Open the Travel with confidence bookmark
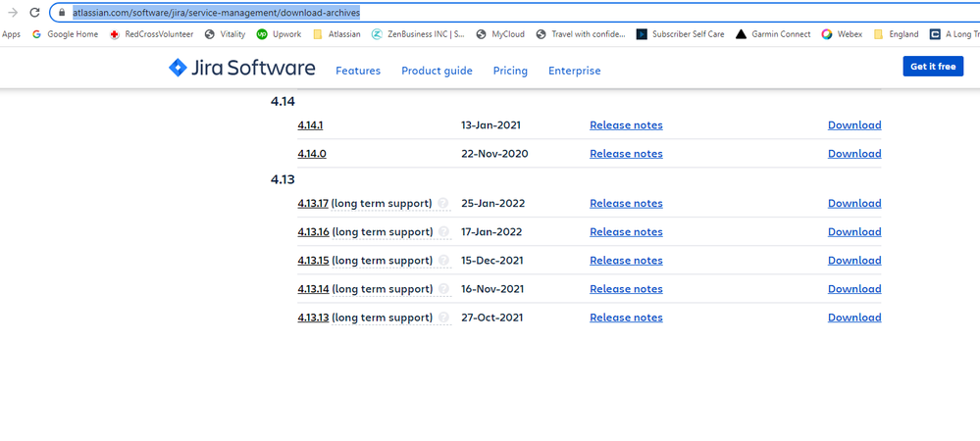Image resolution: width=980 pixels, height=441 pixels. point(581,34)
